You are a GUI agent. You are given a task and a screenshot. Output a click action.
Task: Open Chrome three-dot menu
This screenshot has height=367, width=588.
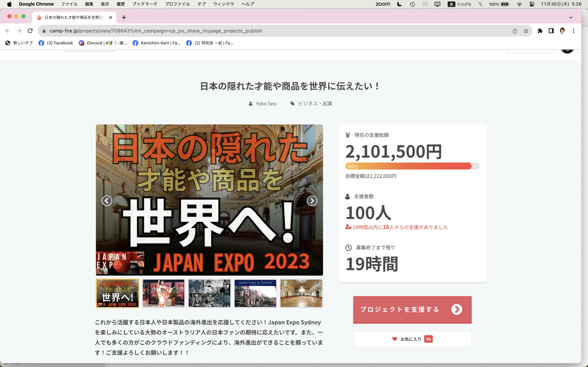573,31
